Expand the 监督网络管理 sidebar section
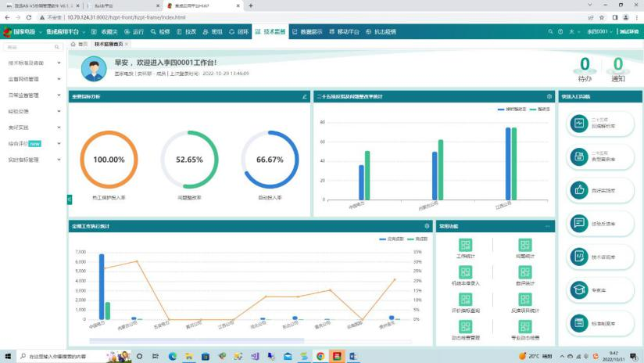Viewport: 644px width, 363px height. click(x=34, y=79)
